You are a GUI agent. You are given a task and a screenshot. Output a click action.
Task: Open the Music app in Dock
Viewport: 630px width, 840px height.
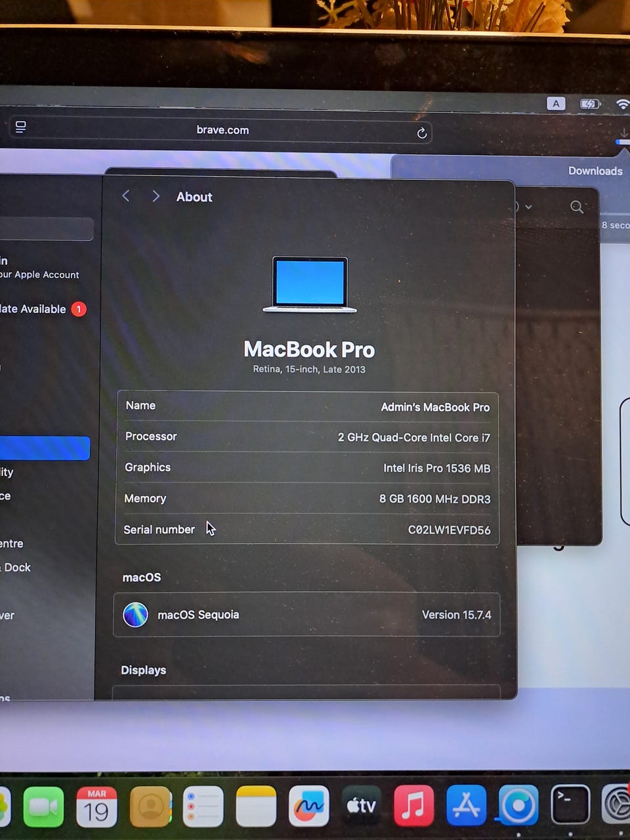click(413, 805)
